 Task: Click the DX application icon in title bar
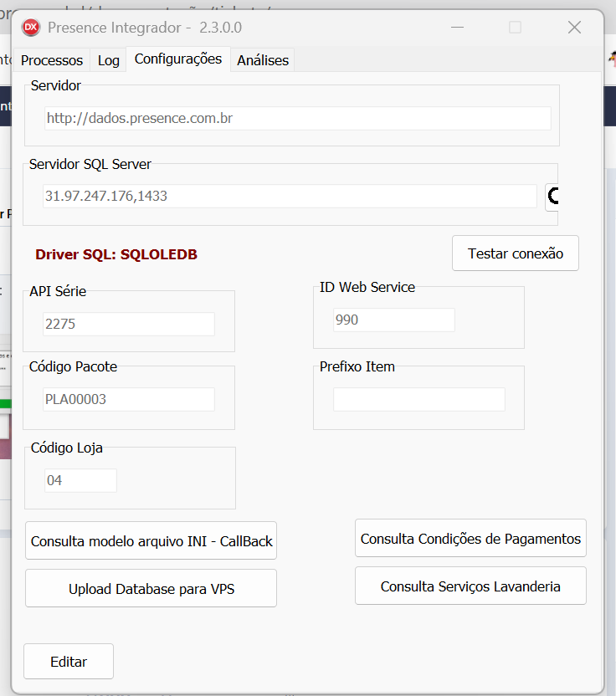coord(31,27)
